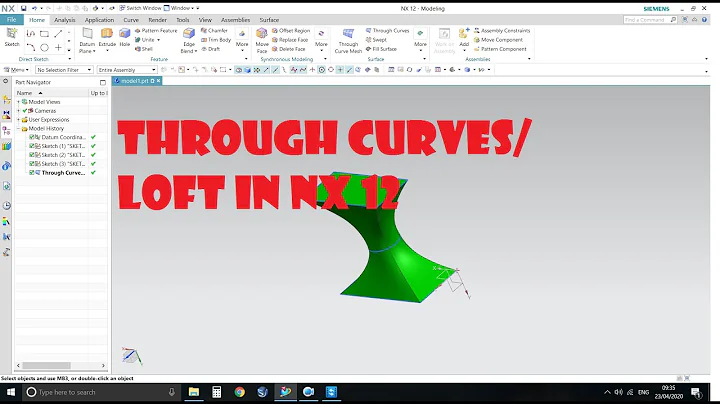720x404 pixels.
Task: Click the Save icon in title bar
Action: coord(23,8)
